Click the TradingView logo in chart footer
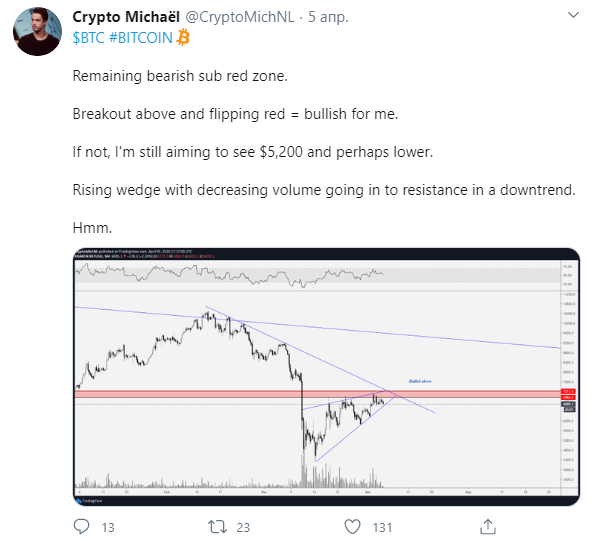The height and width of the screenshot is (545, 592). pos(84,501)
